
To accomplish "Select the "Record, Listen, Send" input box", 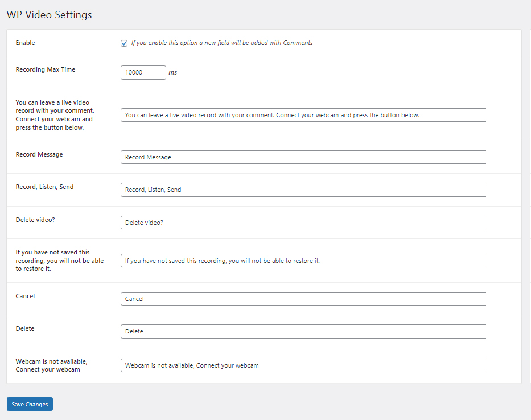I will [x=303, y=190].
